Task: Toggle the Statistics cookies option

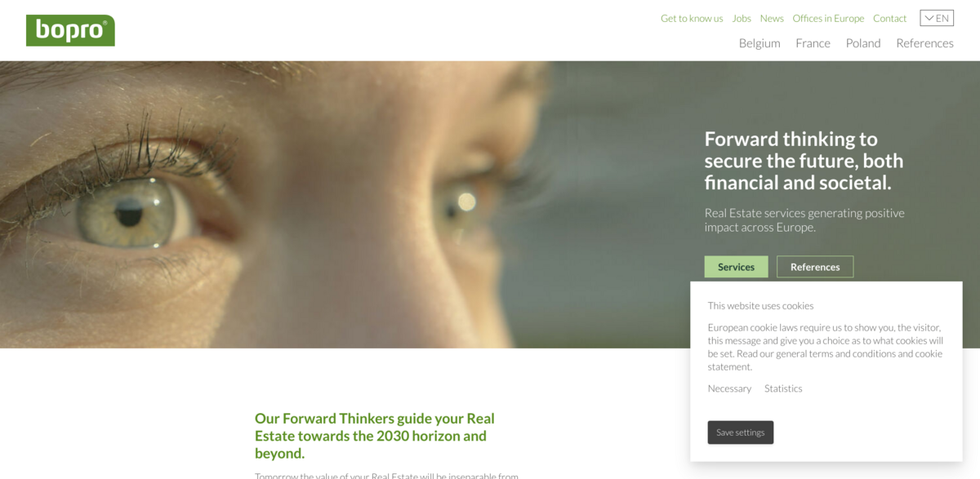Action: click(783, 388)
